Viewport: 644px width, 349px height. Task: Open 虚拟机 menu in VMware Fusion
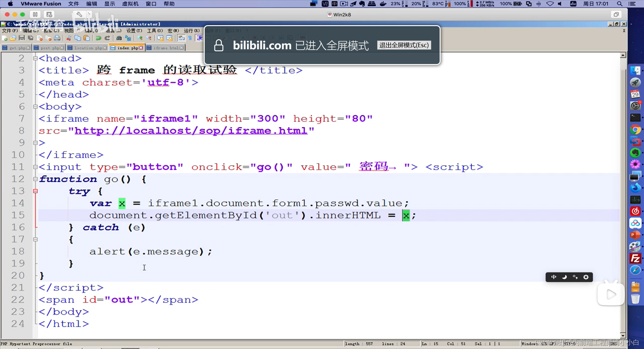pyautogui.click(x=130, y=4)
